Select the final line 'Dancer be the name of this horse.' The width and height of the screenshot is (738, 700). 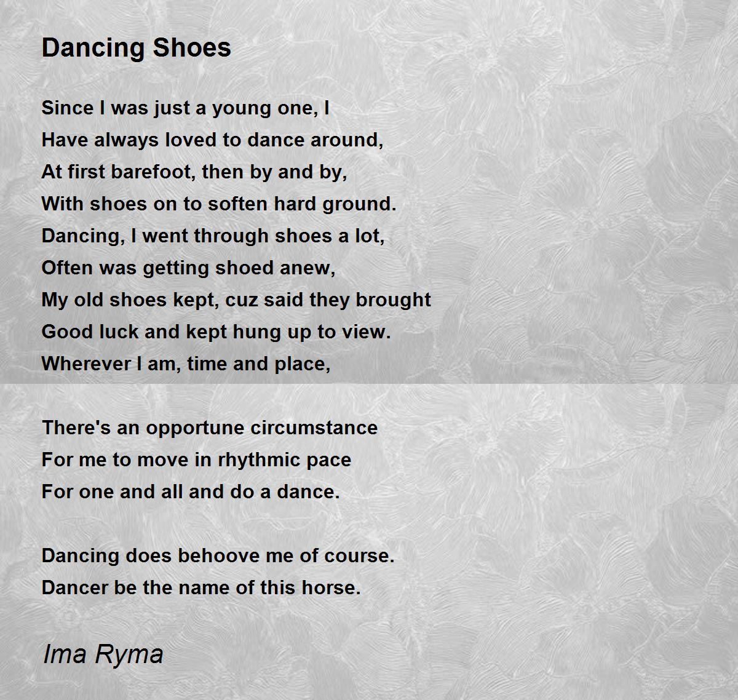(201, 588)
